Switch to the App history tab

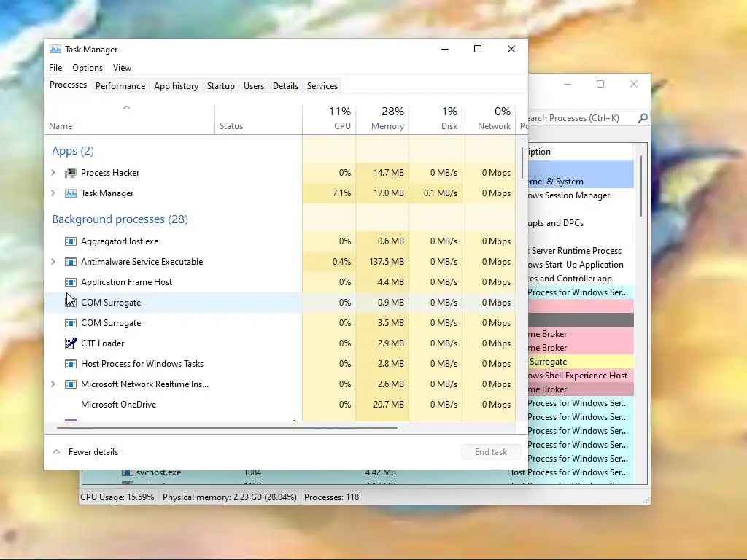click(x=176, y=86)
